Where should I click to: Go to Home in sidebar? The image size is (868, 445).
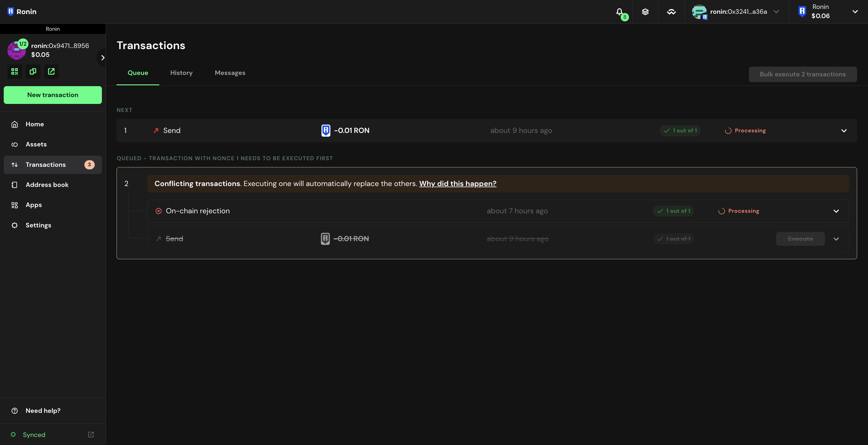(53, 124)
